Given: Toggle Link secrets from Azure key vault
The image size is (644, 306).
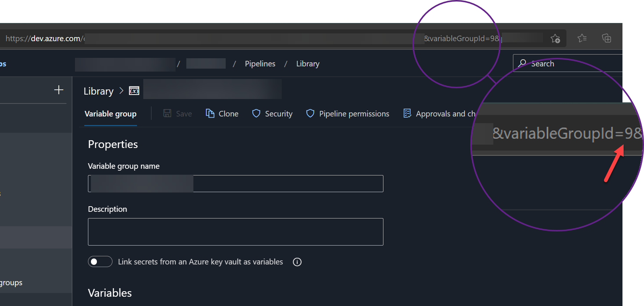Looking at the screenshot, I should click(100, 261).
